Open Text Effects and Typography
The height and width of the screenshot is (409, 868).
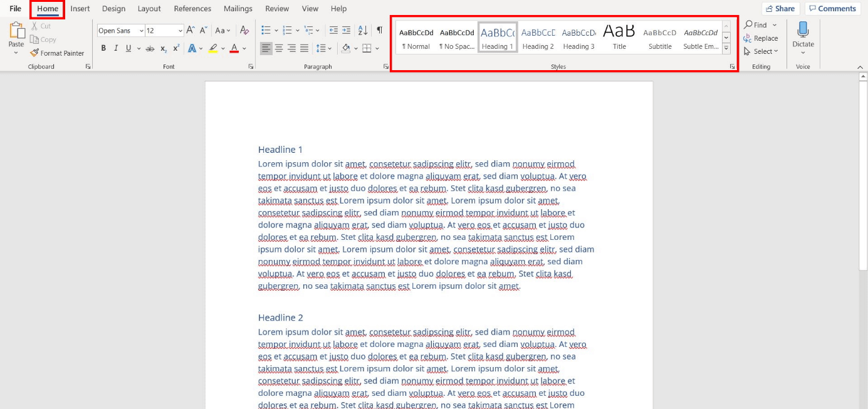pyautogui.click(x=192, y=48)
